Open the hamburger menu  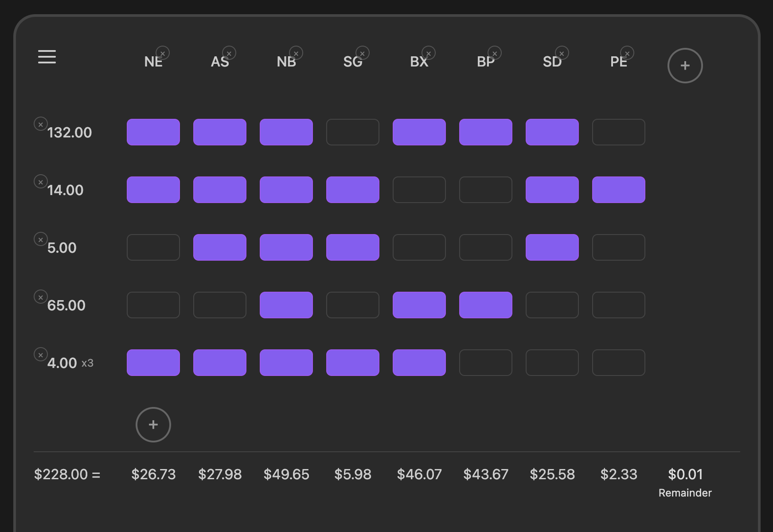click(x=47, y=57)
